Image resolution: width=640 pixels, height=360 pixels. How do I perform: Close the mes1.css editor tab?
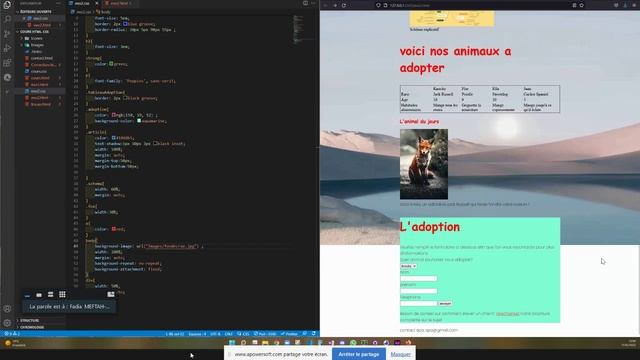click(x=97, y=3)
